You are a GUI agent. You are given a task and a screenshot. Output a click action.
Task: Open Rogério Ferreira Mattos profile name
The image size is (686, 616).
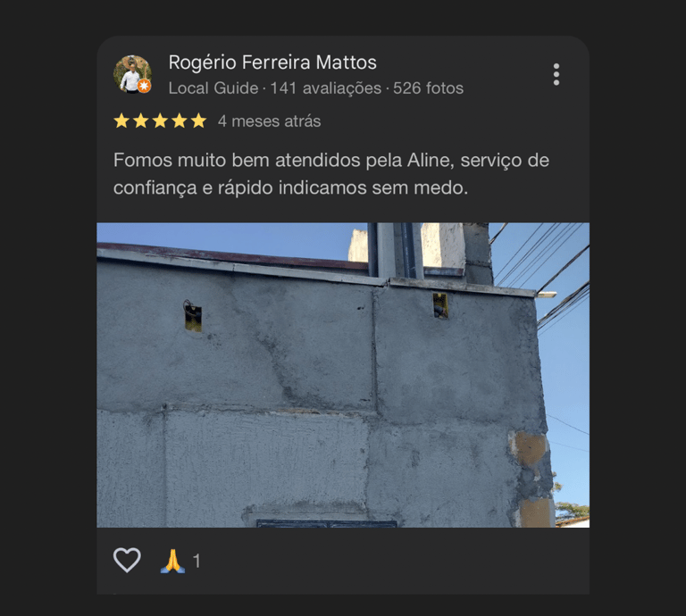point(272,62)
